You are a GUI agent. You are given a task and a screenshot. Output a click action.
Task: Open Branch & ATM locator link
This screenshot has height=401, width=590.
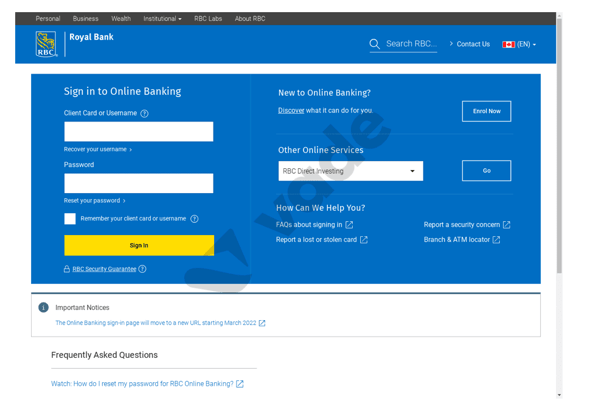tap(456, 240)
